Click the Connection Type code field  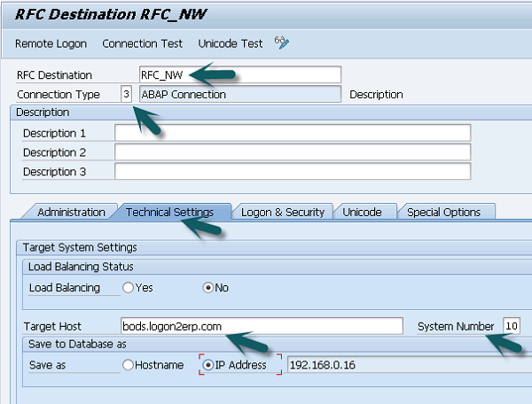(127, 94)
